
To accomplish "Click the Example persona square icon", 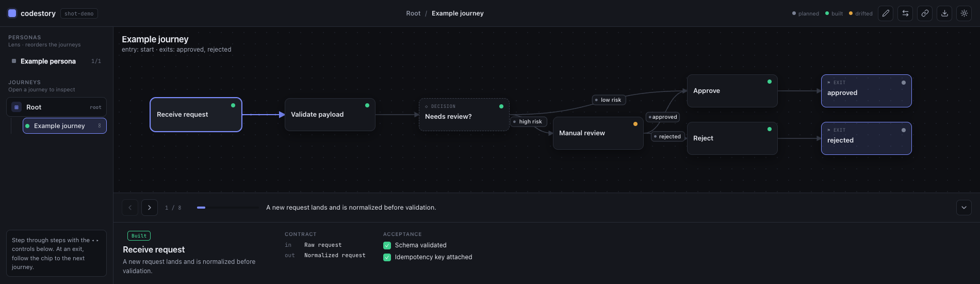I will (x=14, y=61).
